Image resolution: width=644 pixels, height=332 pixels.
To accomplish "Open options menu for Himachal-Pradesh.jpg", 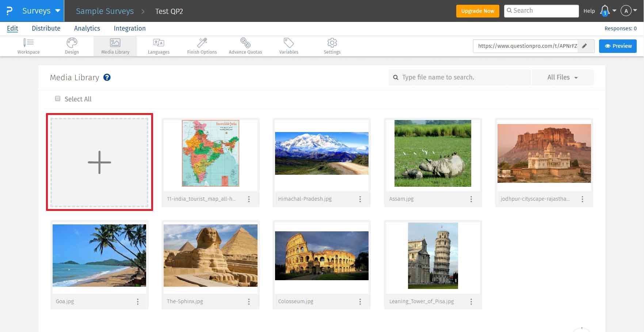I will coord(360,199).
